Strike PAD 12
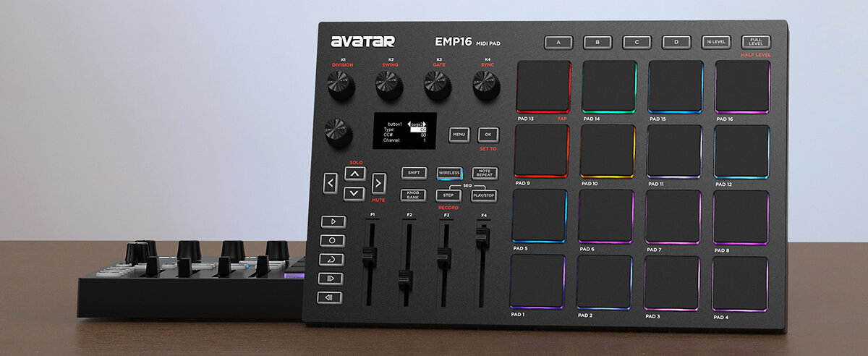 click(x=742, y=152)
